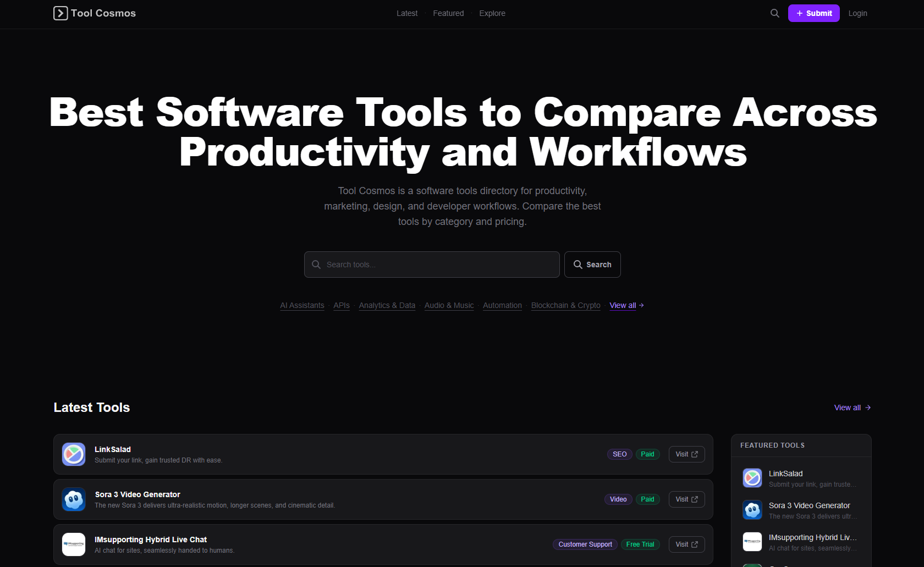Click the Submit button
Viewport: 924px width, 567px height.
coord(814,13)
